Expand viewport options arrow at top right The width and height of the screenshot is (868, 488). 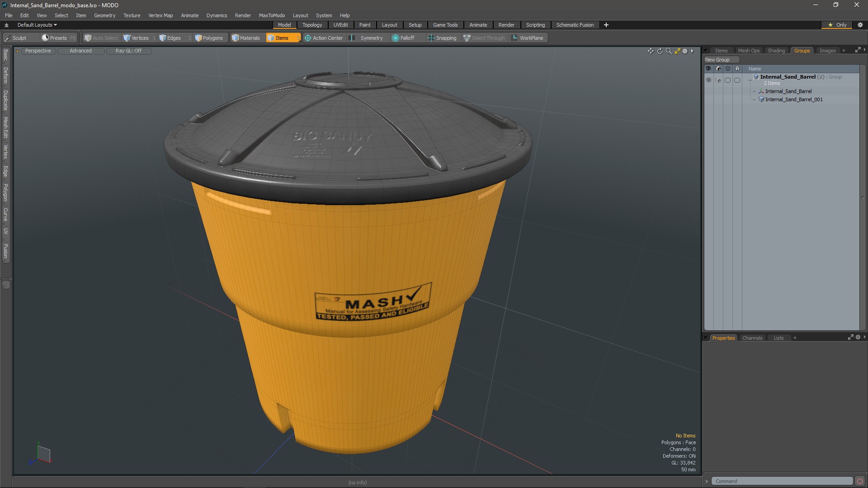point(692,51)
